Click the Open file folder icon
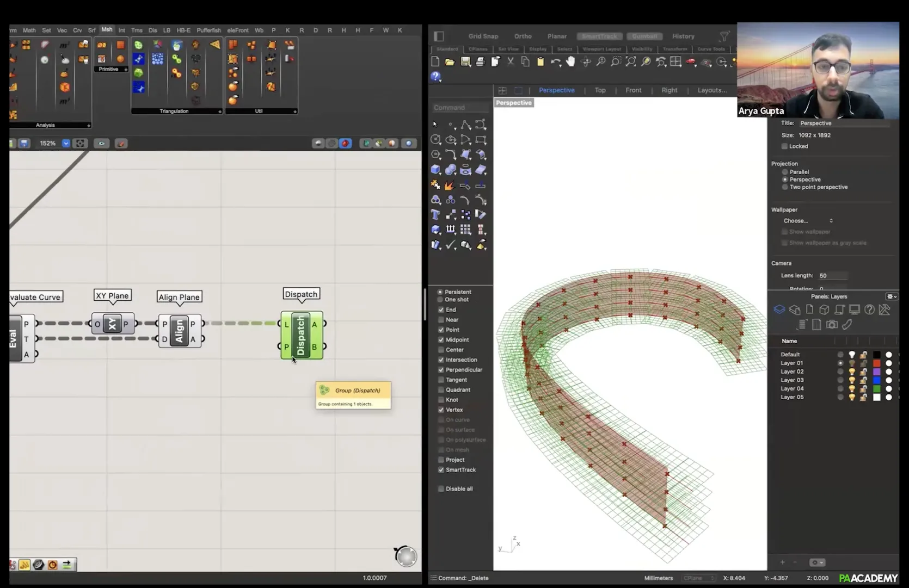This screenshot has height=588, width=909. 450,62
